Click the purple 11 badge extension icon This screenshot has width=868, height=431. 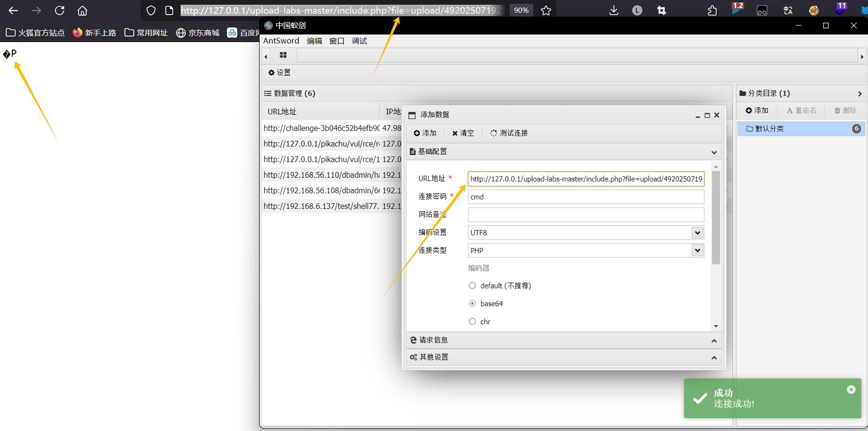point(840,9)
